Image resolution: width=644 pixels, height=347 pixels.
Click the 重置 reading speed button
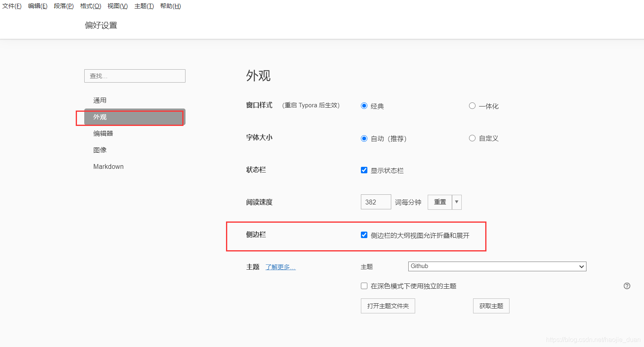(x=440, y=202)
